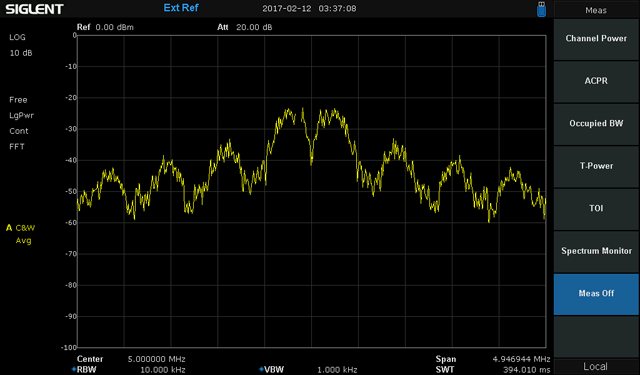Open Spectrum Monitor mode
The height and width of the screenshot is (375, 640).
tap(596, 251)
